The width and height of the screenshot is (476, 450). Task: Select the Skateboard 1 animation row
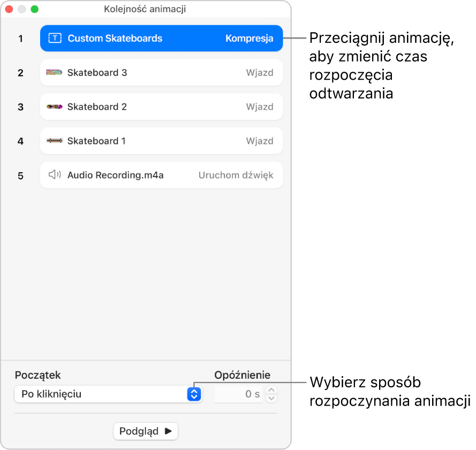(161, 141)
